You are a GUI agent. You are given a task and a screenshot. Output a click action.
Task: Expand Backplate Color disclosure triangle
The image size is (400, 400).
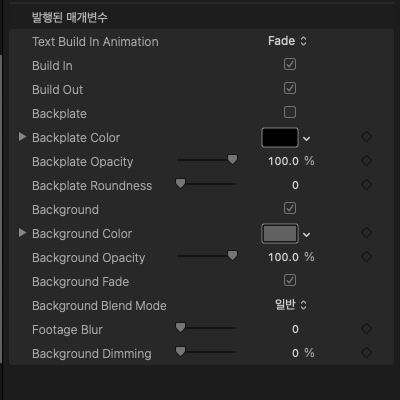pyautogui.click(x=22, y=137)
